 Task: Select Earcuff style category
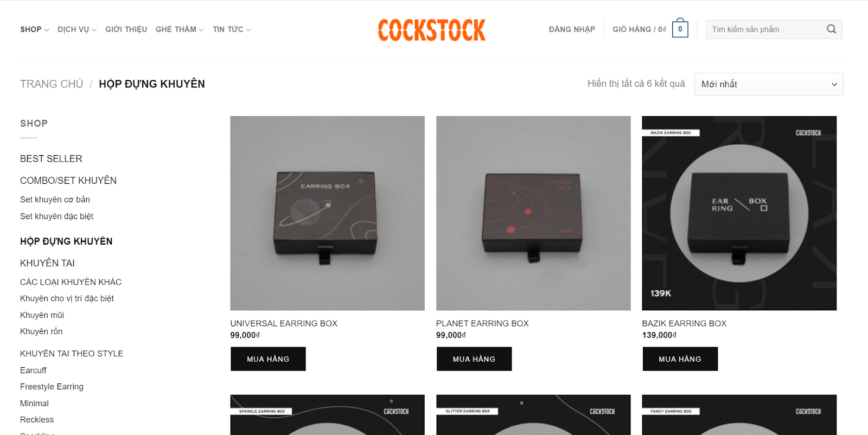point(33,370)
